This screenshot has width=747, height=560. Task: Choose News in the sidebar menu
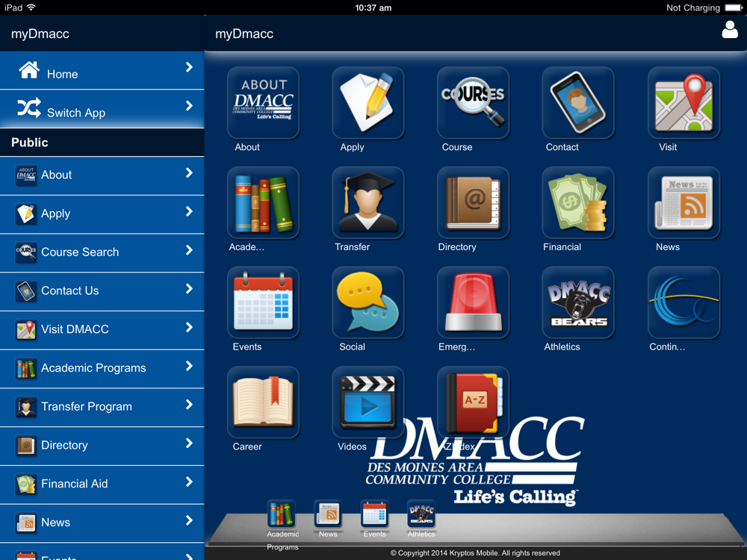[x=102, y=523]
